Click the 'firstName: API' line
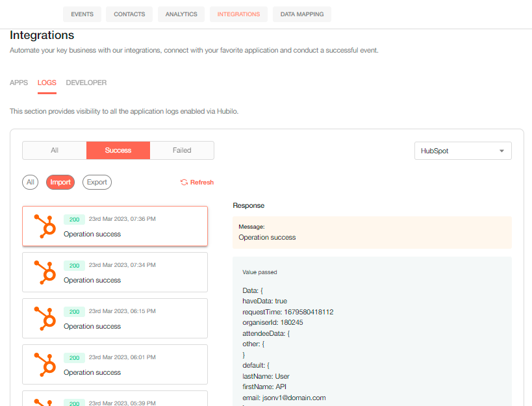 coord(264,387)
